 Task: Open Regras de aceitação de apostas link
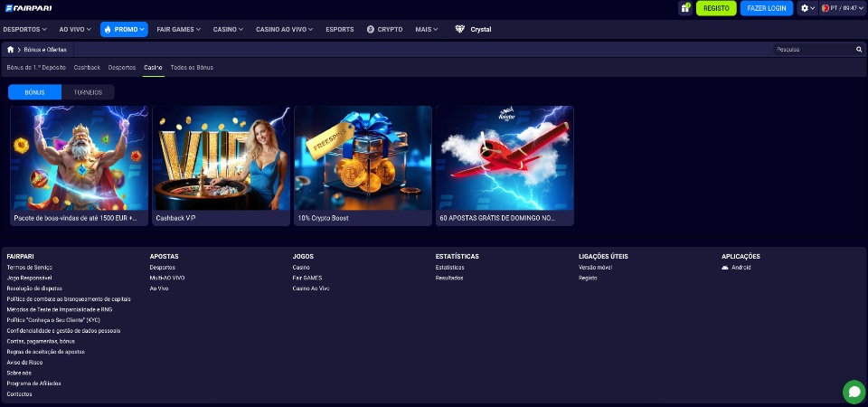[x=45, y=352]
